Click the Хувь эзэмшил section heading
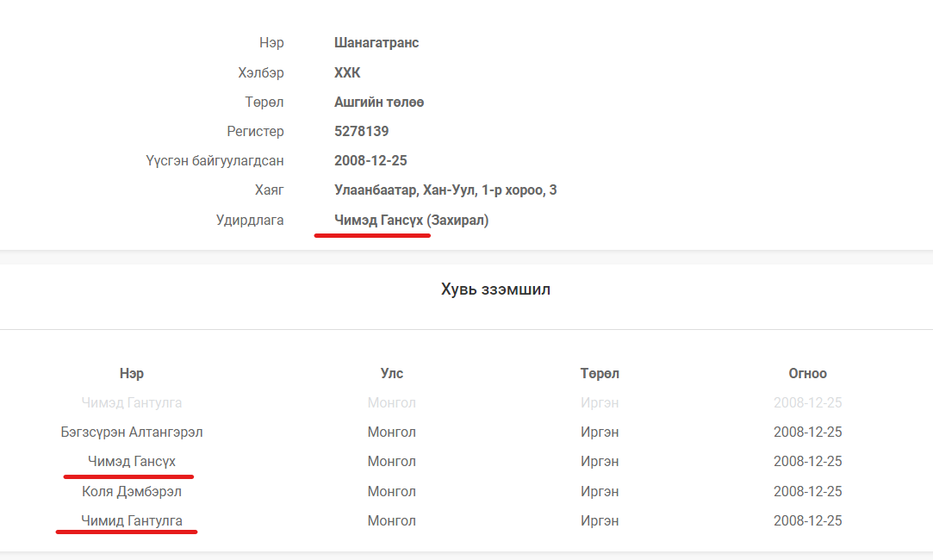 coord(495,289)
